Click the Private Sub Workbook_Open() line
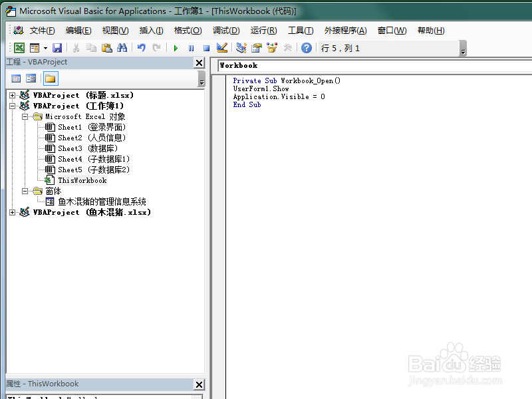 (x=287, y=80)
